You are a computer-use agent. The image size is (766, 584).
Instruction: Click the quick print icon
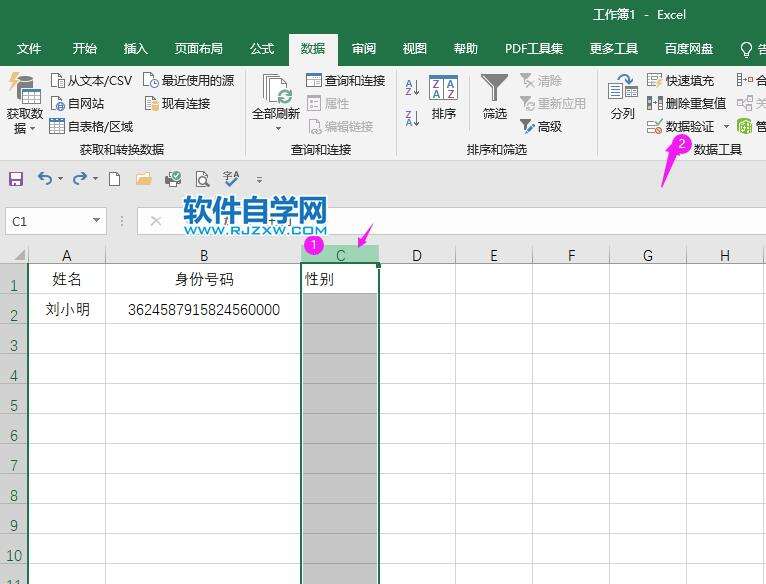pos(172,179)
